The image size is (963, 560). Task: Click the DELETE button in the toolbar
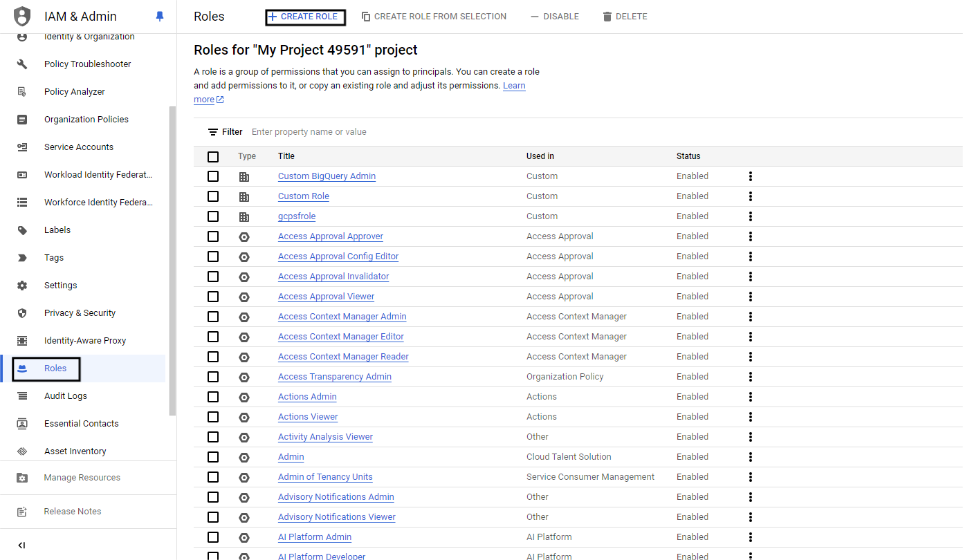(x=625, y=17)
